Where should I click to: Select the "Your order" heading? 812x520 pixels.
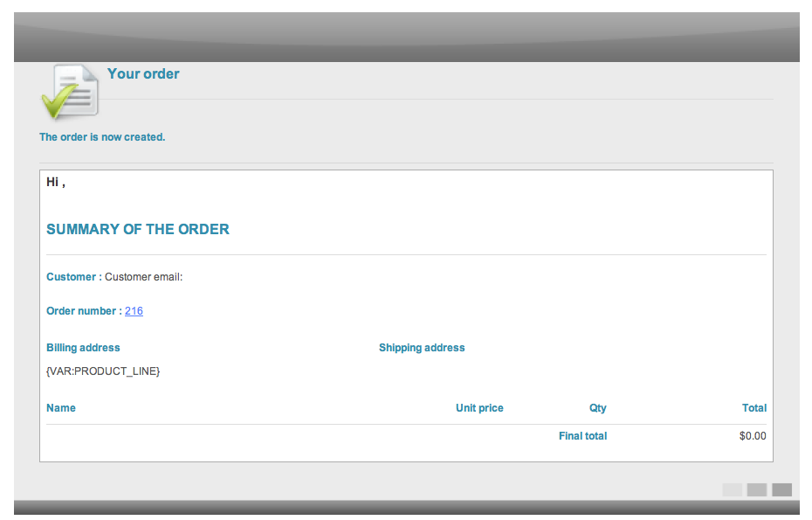(143, 74)
